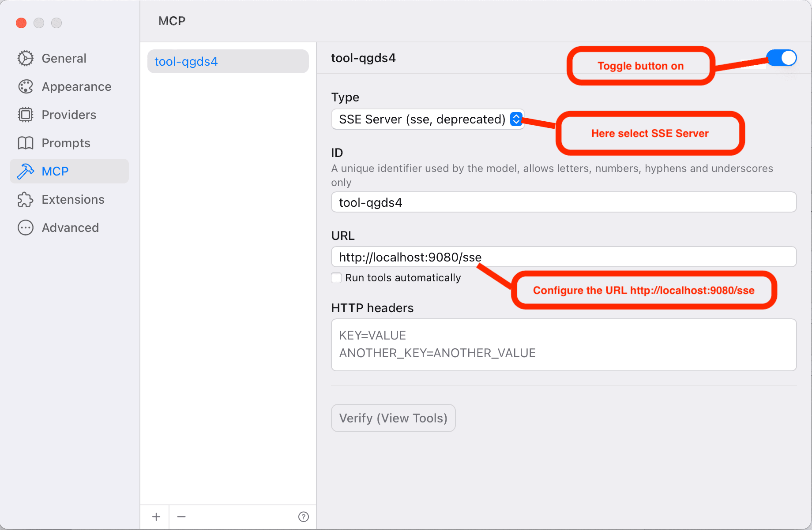Click the Advanced ellipsis icon
This screenshot has width=812, height=530.
[26, 228]
